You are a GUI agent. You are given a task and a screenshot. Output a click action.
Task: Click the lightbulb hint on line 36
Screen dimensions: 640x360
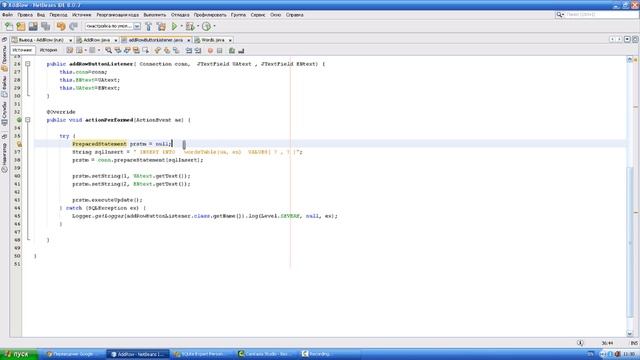19,144
